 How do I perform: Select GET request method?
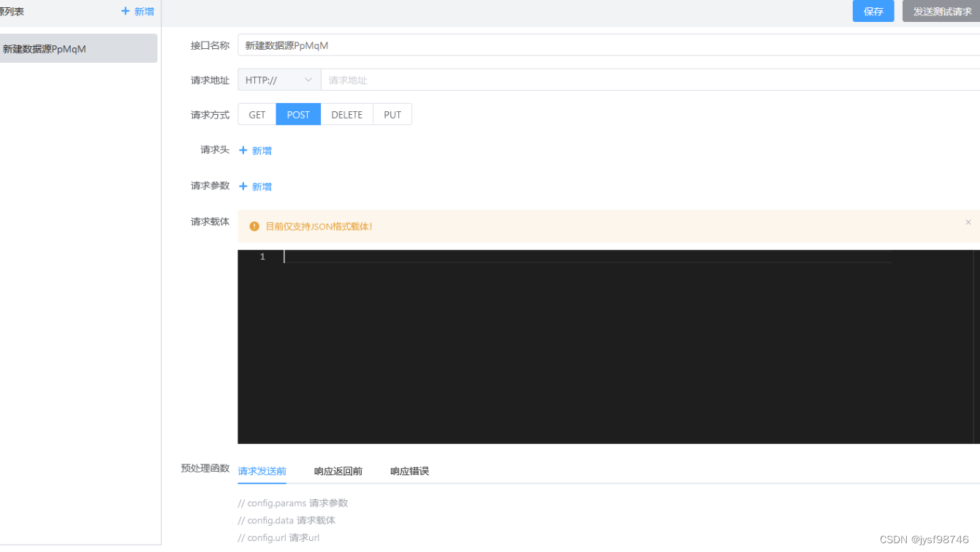click(257, 115)
